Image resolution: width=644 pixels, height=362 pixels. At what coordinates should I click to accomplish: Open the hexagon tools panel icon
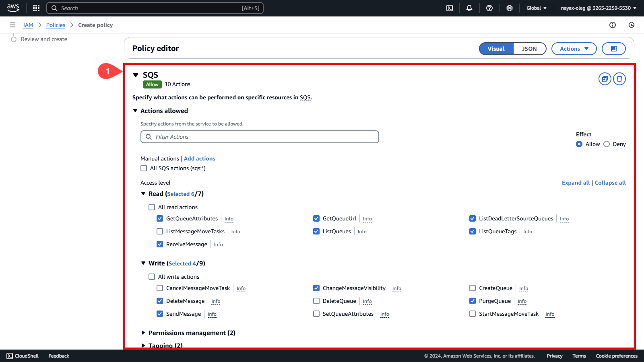pyautogui.click(x=632, y=25)
